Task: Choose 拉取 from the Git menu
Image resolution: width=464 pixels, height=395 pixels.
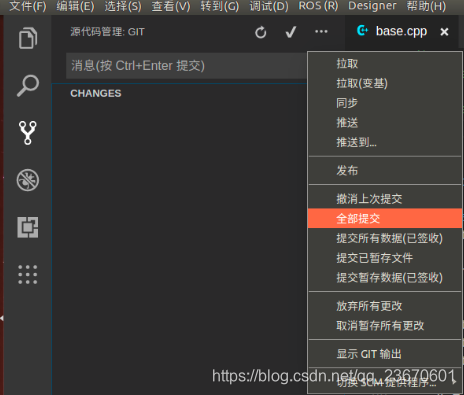Action: pyautogui.click(x=385, y=63)
